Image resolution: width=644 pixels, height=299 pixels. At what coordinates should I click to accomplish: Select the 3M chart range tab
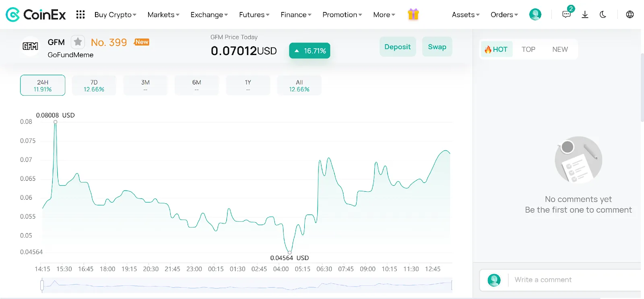click(145, 85)
